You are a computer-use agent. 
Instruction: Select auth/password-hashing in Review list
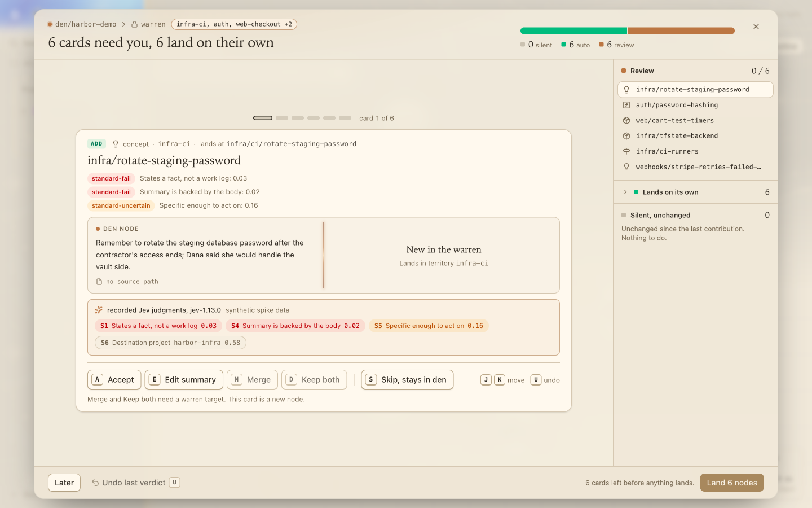[x=695, y=105]
